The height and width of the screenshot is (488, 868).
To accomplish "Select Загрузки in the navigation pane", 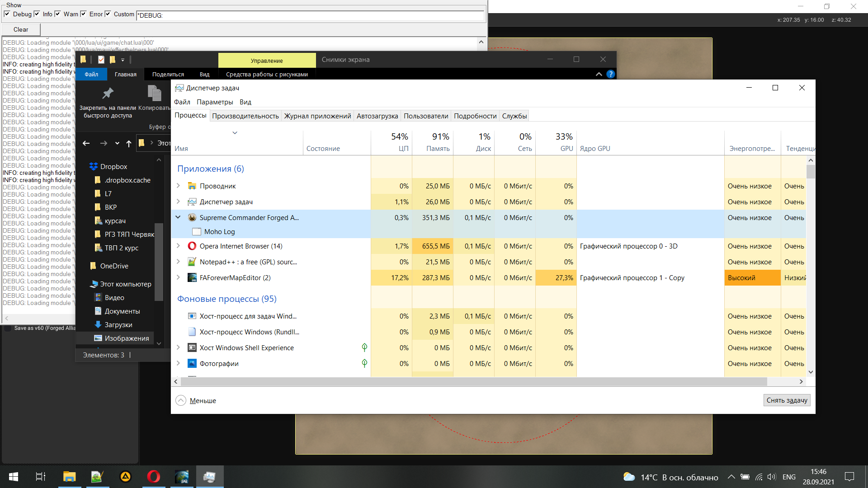I will point(118,324).
